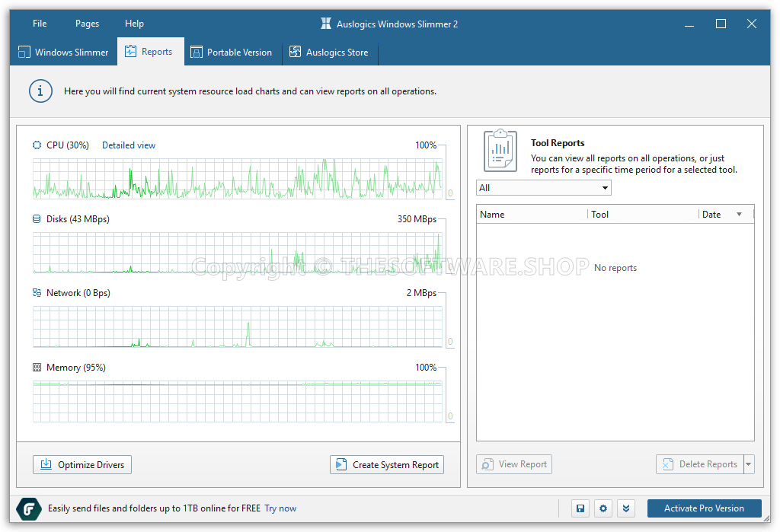Click the Disks activity graph
This screenshot has height=532, width=780.
(238, 253)
